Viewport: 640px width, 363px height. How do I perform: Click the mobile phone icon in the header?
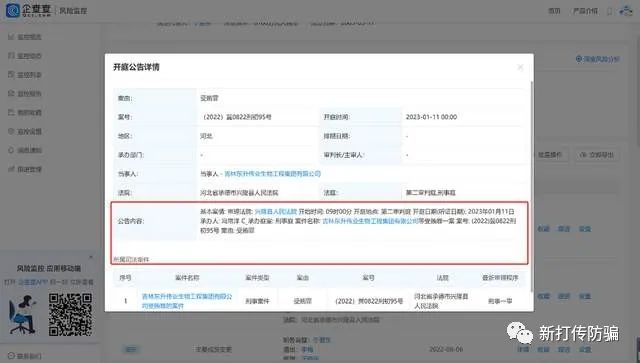(609, 11)
